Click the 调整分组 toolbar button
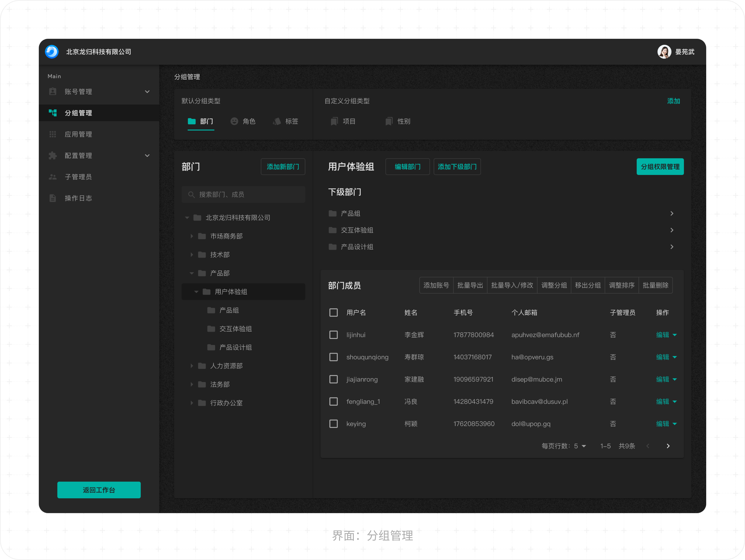 554,285
